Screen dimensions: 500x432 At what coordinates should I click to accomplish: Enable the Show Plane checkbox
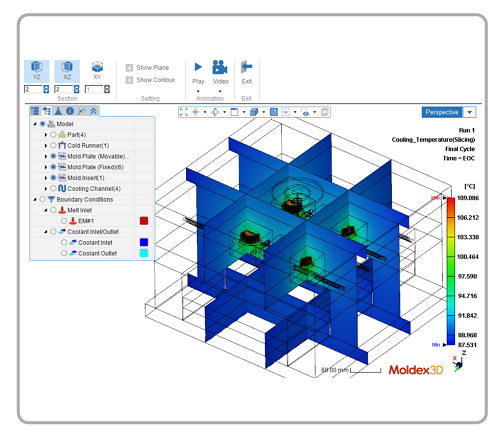tap(129, 68)
